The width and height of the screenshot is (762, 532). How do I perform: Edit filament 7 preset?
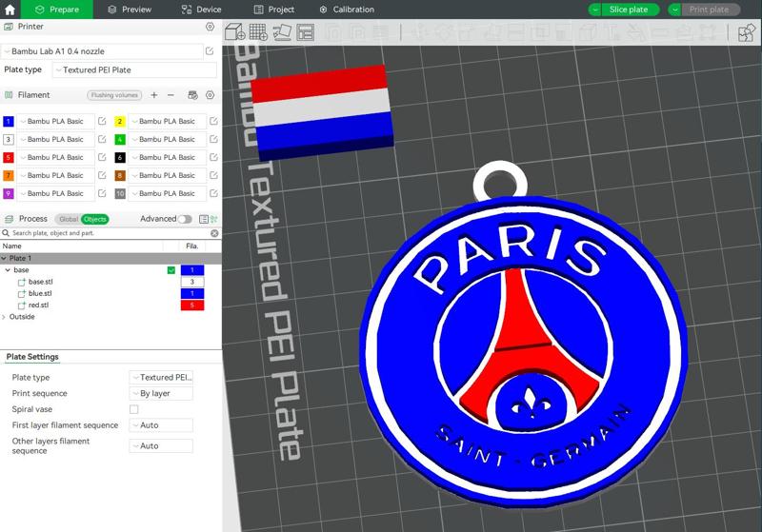pos(102,175)
